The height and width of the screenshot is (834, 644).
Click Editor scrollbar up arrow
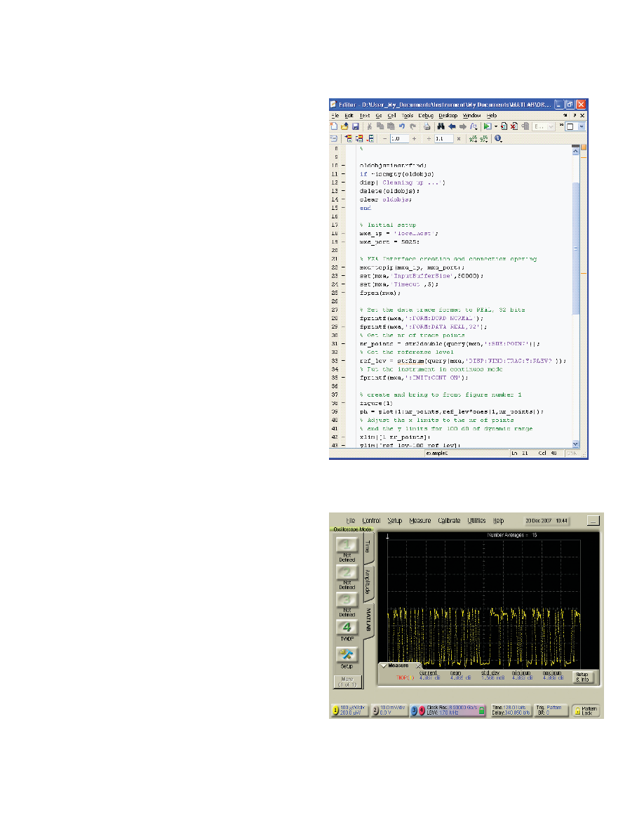pos(575,151)
